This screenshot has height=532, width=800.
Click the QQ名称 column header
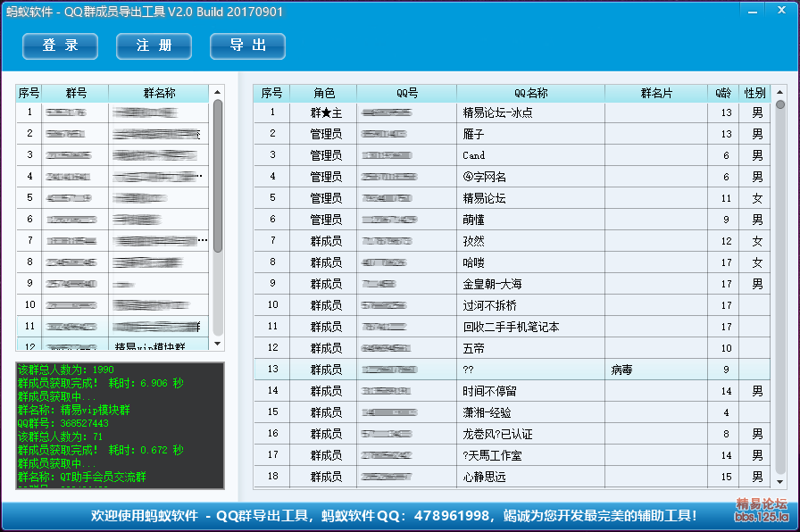530,93
